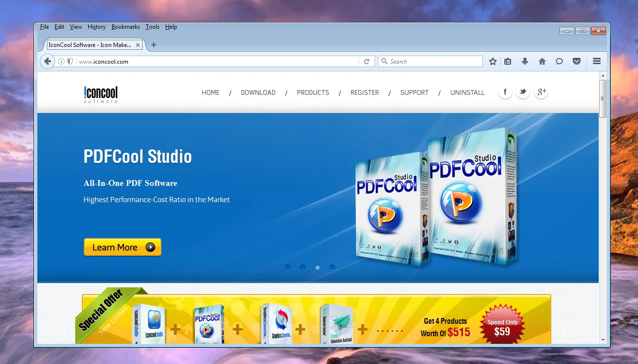
Task: Minimize the Firefox window
Action: pos(567,31)
